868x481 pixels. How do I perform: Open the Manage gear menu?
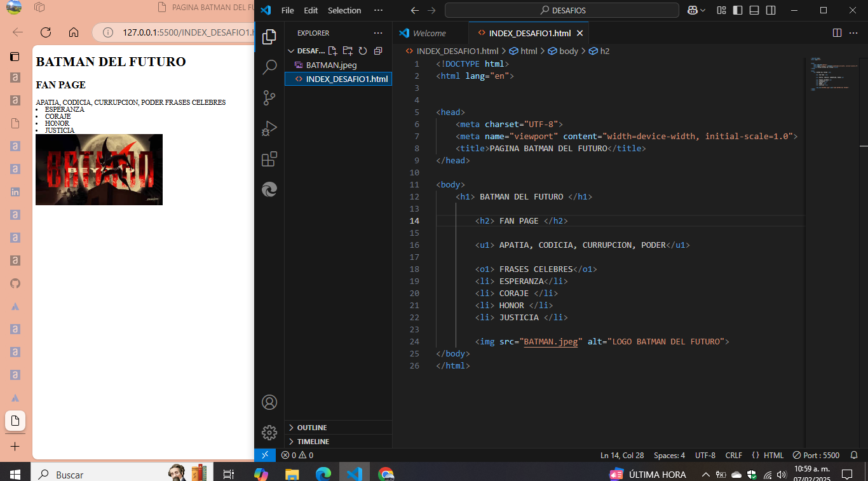pos(269,433)
